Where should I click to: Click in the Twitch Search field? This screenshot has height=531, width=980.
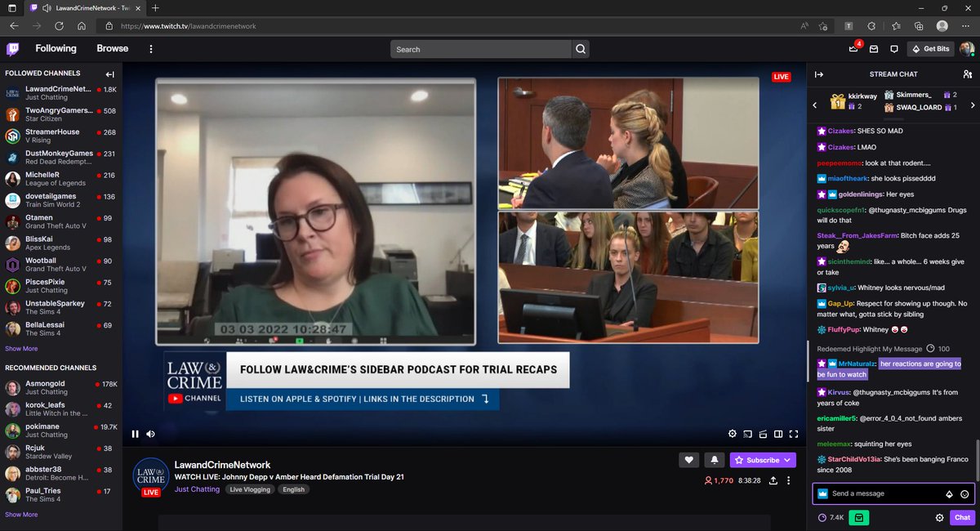481,49
